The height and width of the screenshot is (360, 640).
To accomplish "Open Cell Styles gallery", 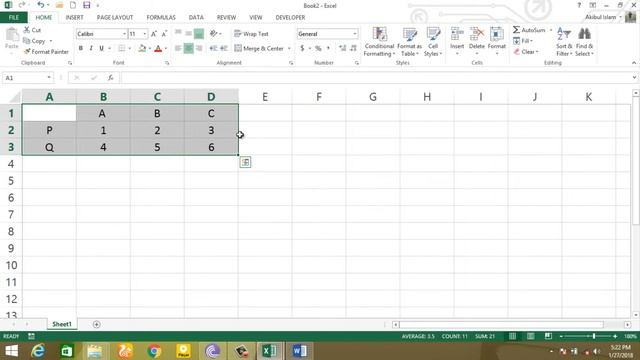I will click(x=433, y=42).
